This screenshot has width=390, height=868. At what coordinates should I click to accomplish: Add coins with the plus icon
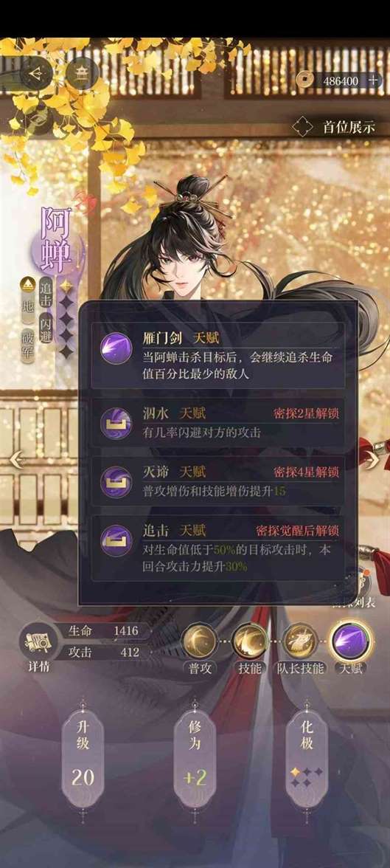coord(374,80)
